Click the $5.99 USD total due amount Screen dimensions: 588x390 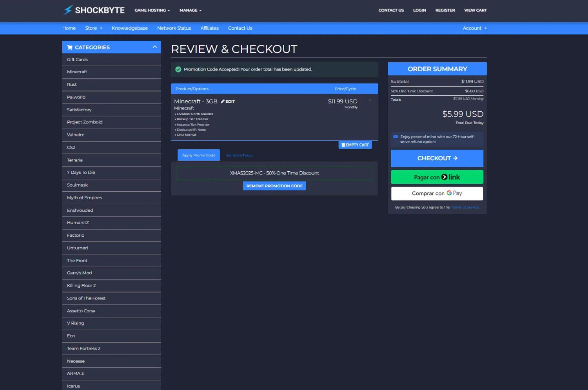[x=463, y=114]
